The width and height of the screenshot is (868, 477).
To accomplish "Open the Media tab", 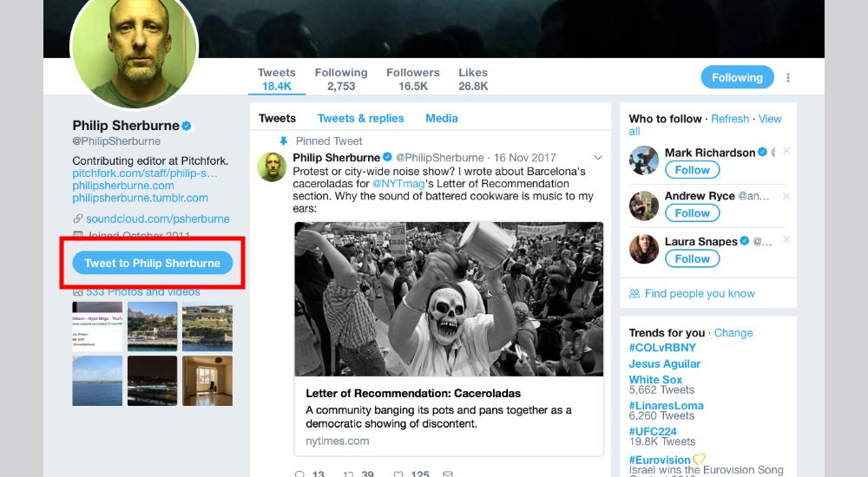I will (x=442, y=118).
